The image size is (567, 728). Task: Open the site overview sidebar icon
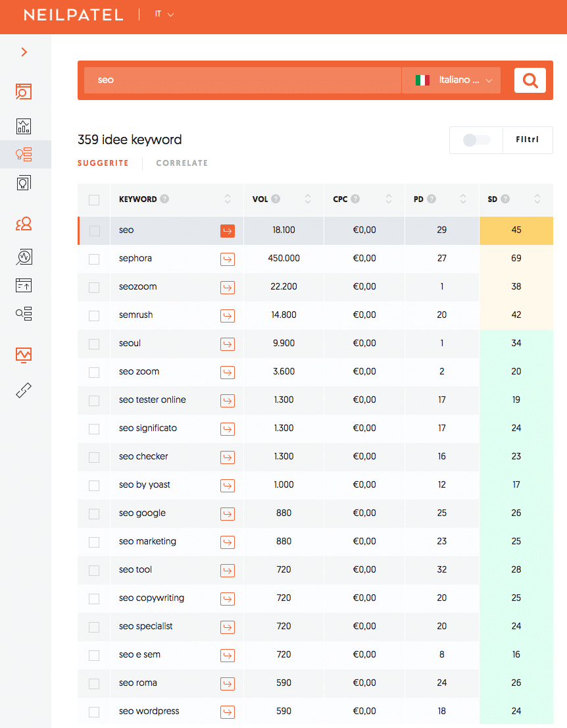pyautogui.click(x=24, y=91)
